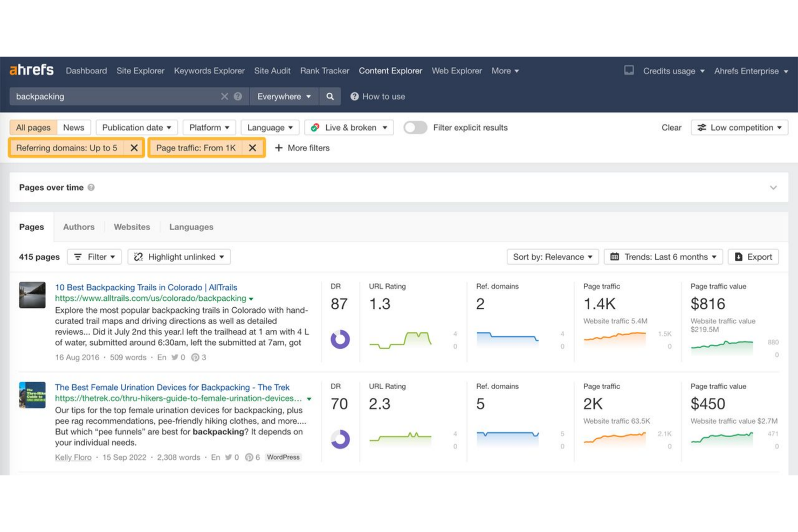Click the Pinterest icon on The Trek result
The width and height of the screenshot is (798, 532).
click(249, 457)
